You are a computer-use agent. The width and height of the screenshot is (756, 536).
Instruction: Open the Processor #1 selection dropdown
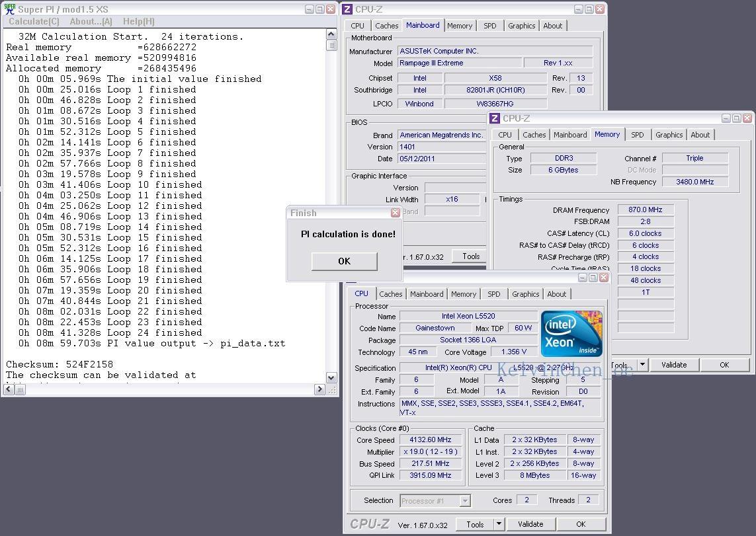pyautogui.click(x=435, y=501)
